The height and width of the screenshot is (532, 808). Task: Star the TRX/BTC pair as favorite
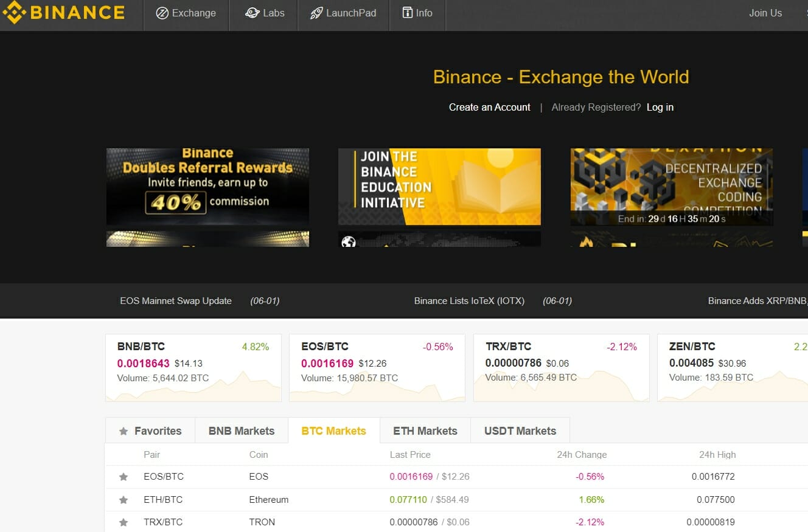pos(124,522)
